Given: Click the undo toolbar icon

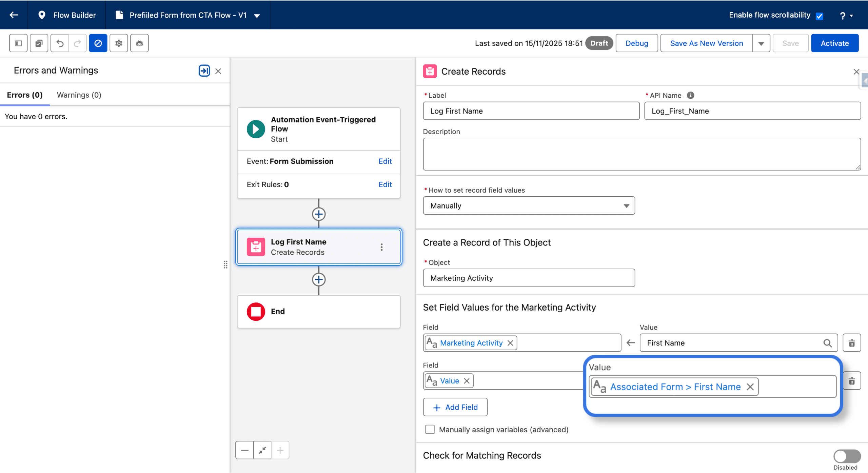Looking at the screenshot, I should click(x=60, y=43).
